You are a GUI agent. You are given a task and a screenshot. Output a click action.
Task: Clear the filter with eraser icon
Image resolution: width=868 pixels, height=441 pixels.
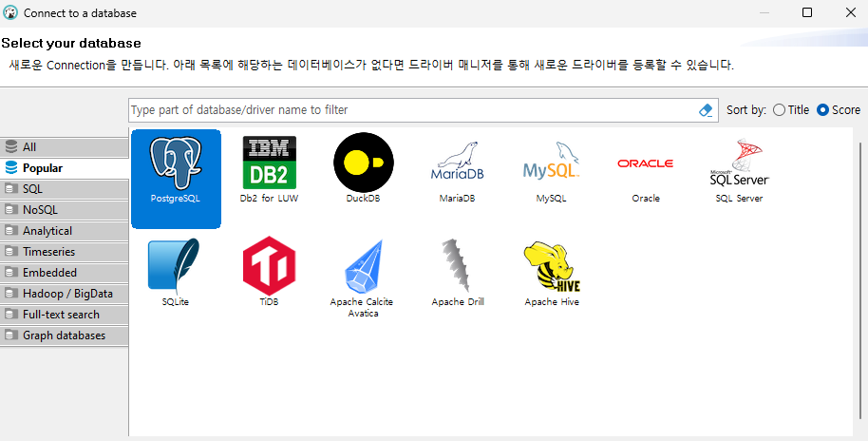(x=706, y=110)
